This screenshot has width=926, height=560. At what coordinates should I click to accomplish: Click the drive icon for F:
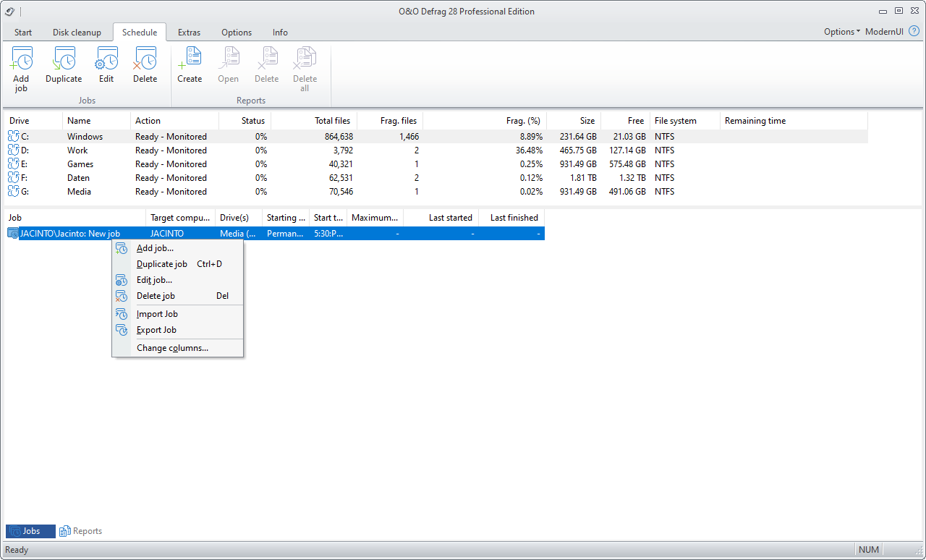14,178
